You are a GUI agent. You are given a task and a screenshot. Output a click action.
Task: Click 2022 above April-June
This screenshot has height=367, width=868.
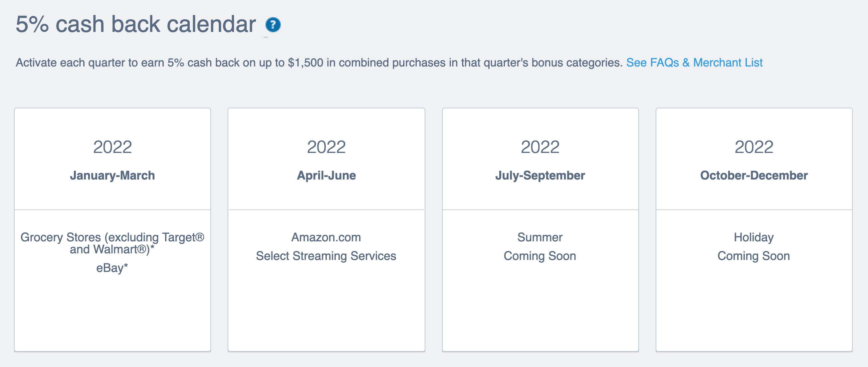[x=326, y=147]
